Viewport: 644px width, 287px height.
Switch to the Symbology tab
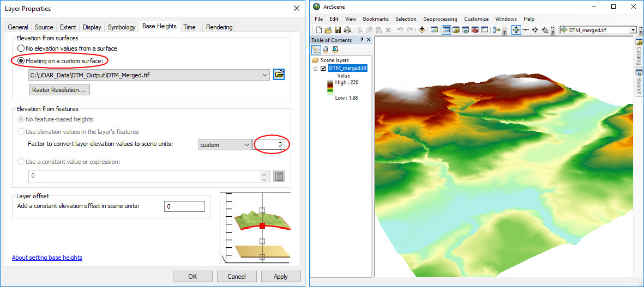(122, 27)
